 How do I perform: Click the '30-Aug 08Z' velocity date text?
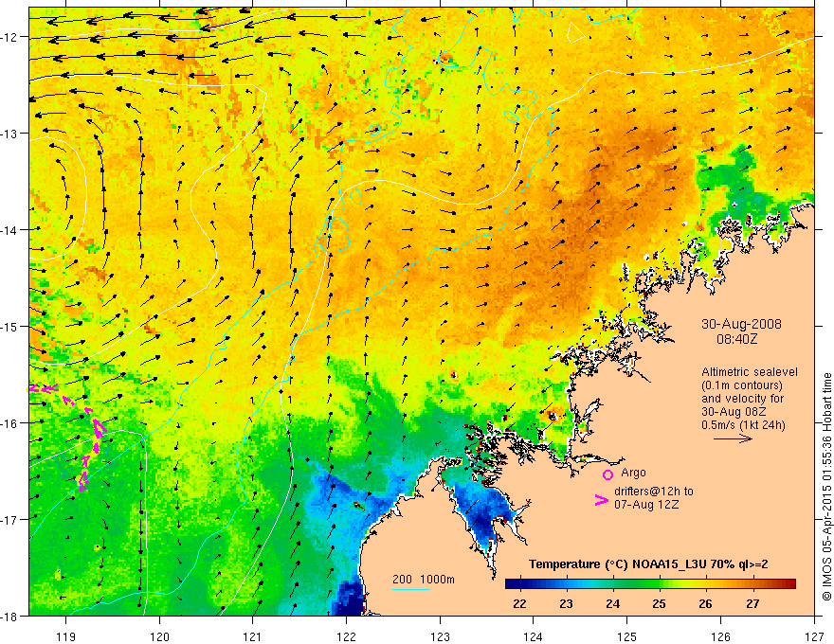(x=729, y=412)
